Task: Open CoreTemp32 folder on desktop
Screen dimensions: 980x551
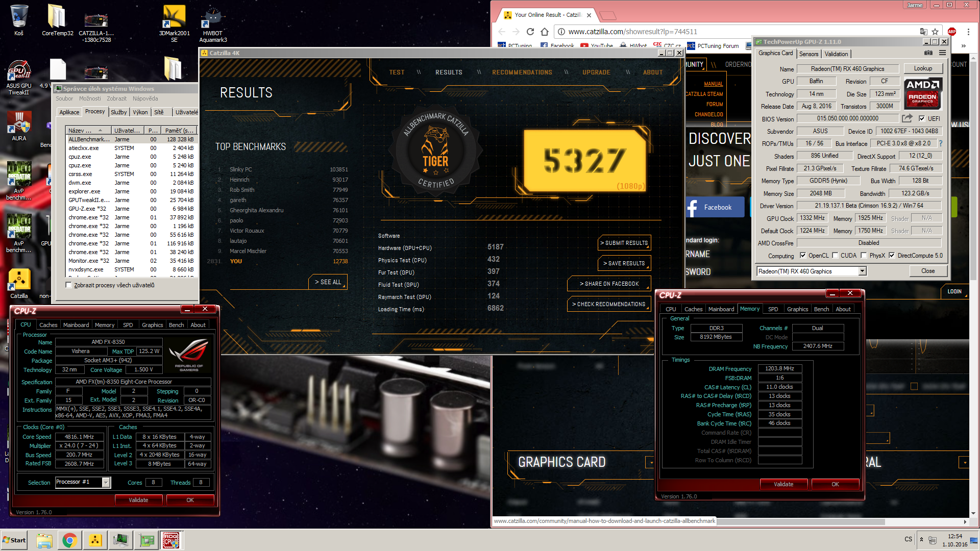Action: click(57, 20)
